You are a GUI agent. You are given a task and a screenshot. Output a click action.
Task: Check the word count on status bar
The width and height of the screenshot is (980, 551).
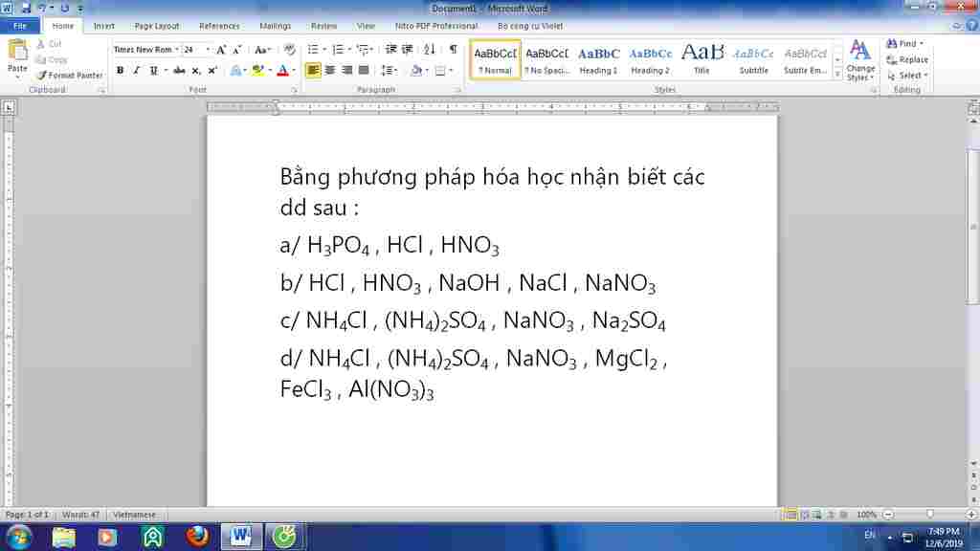pos(81,514)
